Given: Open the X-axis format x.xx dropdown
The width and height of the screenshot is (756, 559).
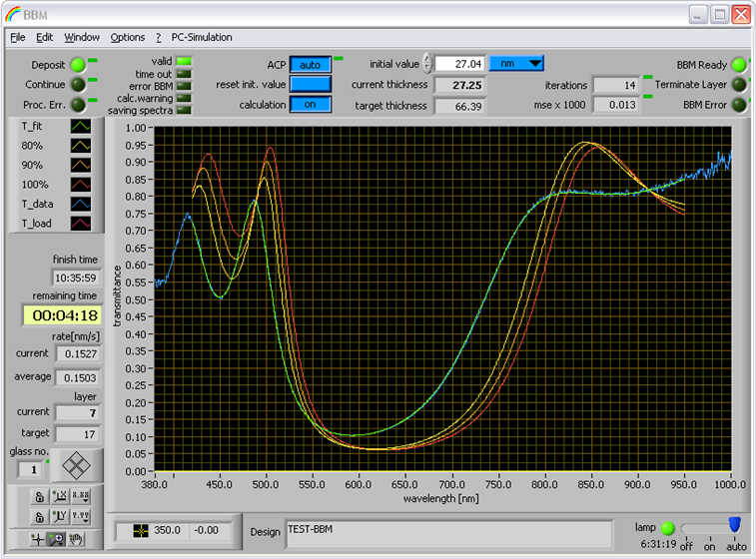Looking at the screenshot, I should click(81, 496).
